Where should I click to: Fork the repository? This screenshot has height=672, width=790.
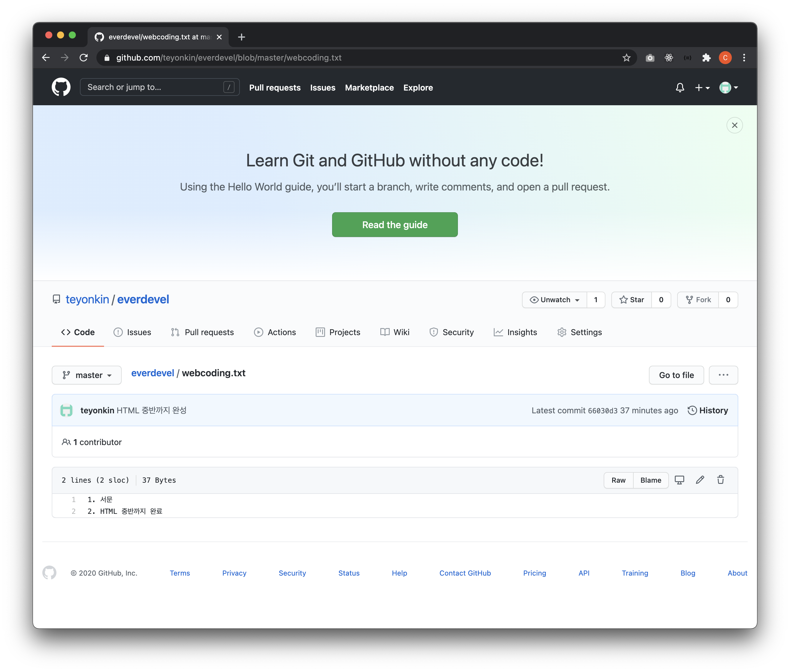pos(698,300)
